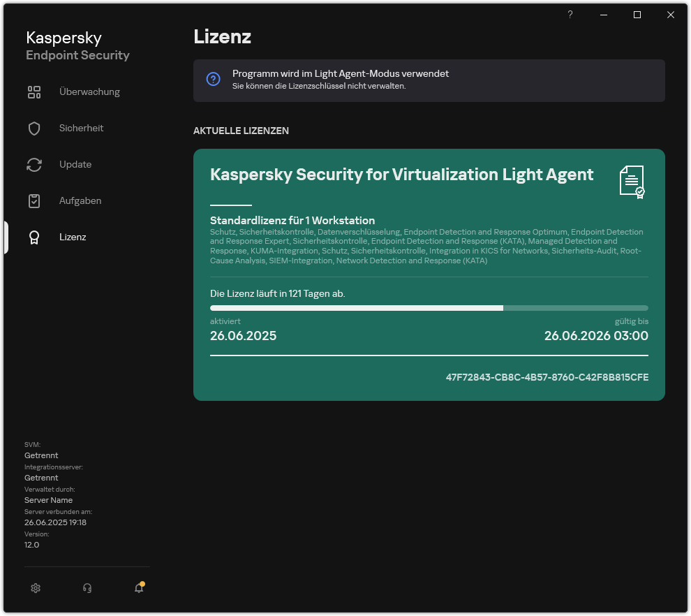Select the Sicherheit menu entry
This screenshot has height=616, width=691.
82,128
